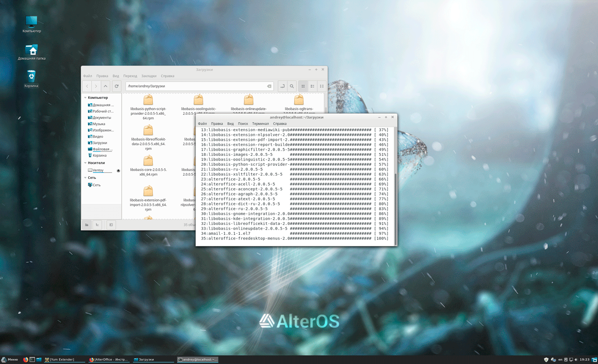Go up to the parent folder
The image size is (598, 364).
(106, 86)
